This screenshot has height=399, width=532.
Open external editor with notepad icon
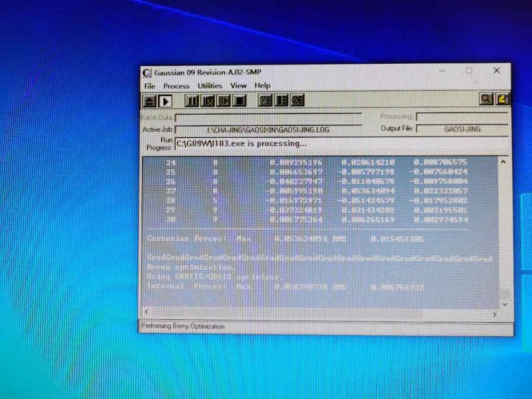click(x=502, y=99)
